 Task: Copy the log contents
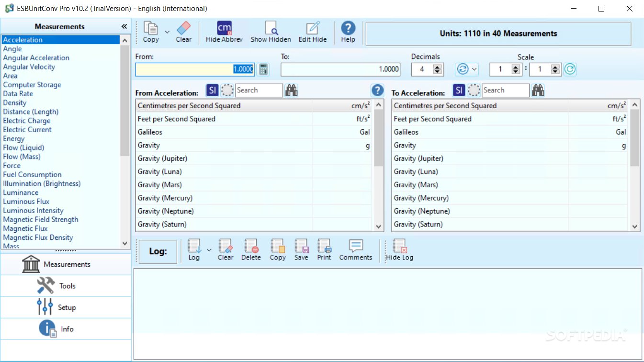(278, 250)
